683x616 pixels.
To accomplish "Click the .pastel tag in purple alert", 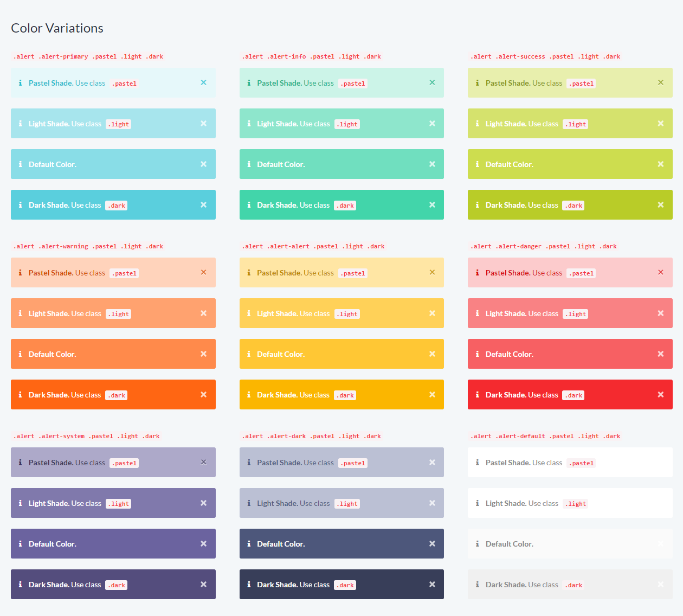I will pos(124,463).
